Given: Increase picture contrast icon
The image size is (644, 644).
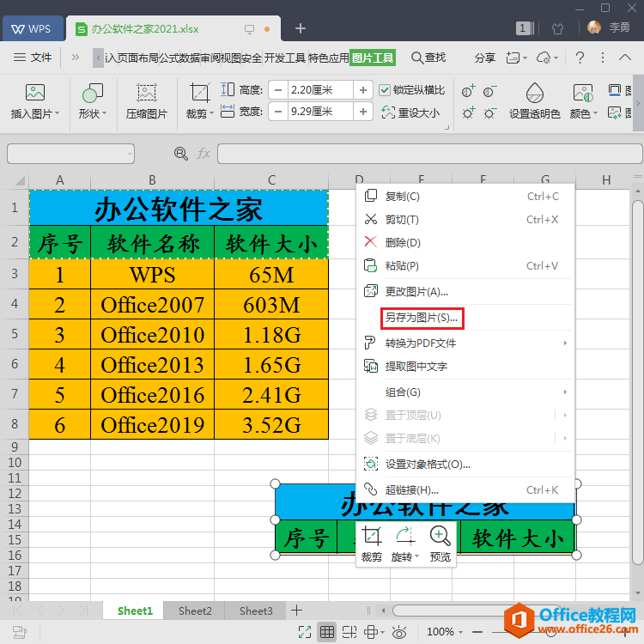Looking at the screenshot, I should (468, 91).
